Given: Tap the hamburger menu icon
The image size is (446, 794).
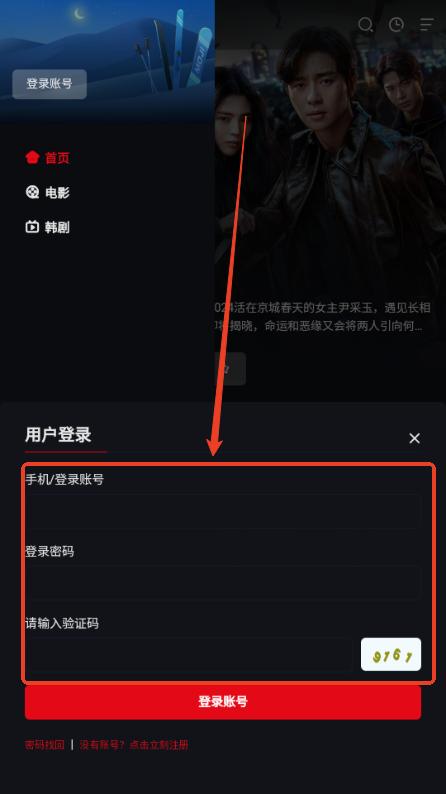Looking at the screenshot, I should click(x=427, y=24).
